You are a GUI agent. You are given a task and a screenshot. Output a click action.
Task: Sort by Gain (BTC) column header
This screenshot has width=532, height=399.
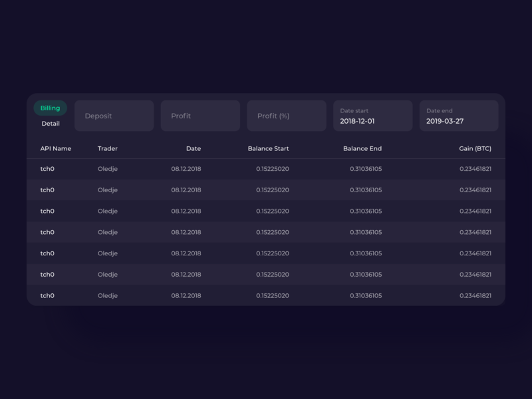[x=475, y=148]
